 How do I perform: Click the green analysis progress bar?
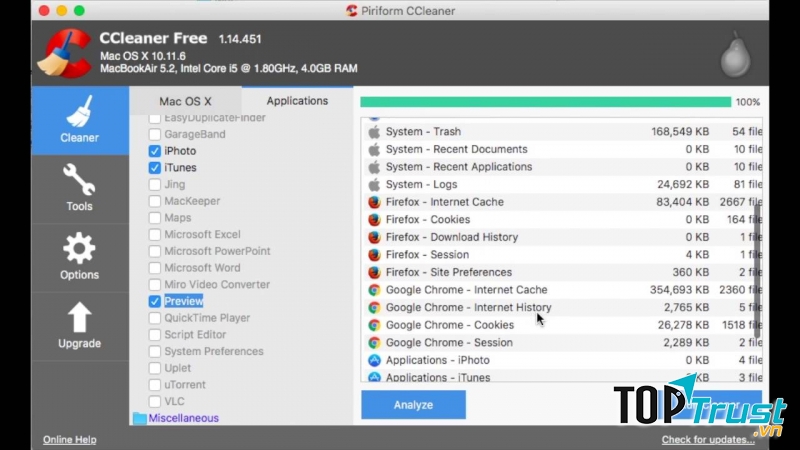coord(545,102)
